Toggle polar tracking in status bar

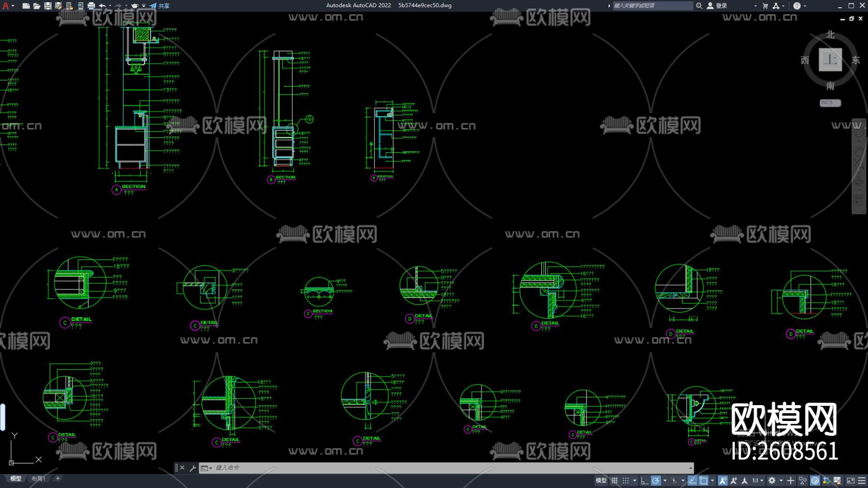(656, 480)
